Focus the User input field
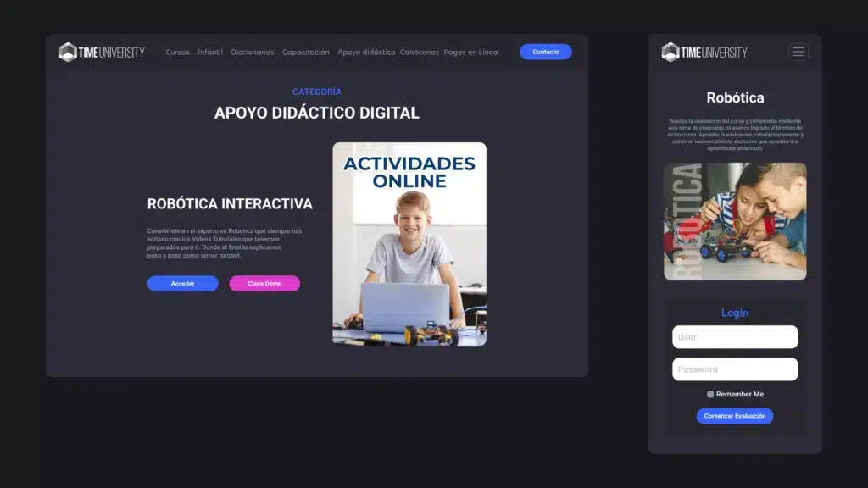Viewport: 868px width, 488px height. (x=734, y=337)
